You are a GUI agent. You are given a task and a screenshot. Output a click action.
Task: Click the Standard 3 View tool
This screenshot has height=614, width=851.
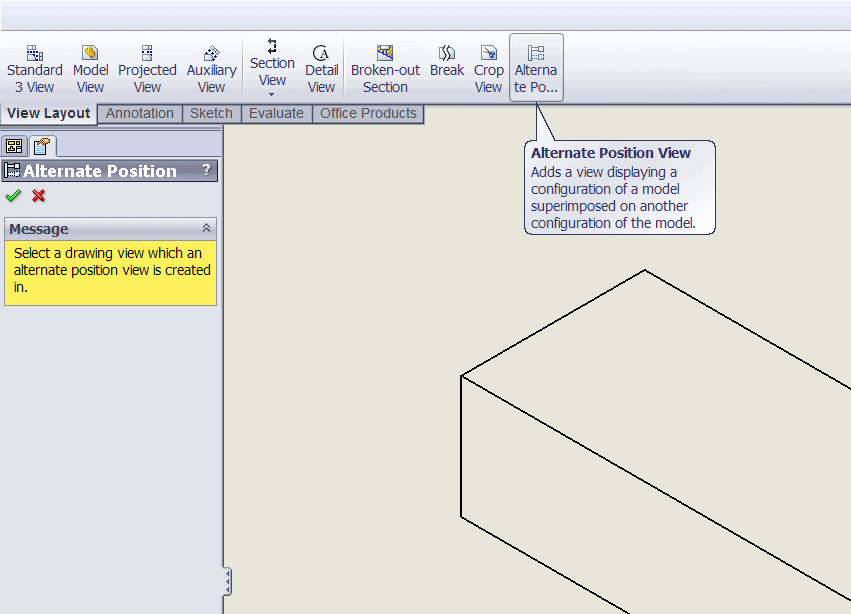35,68
